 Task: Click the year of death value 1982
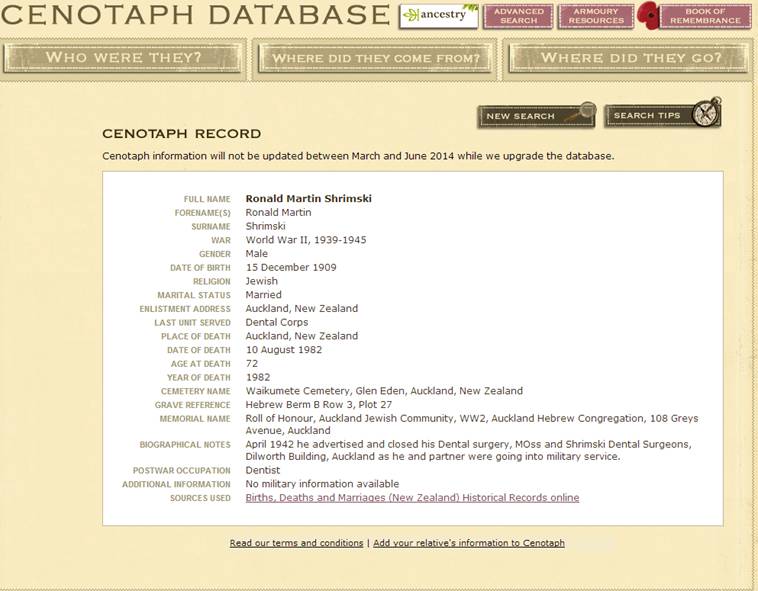tap(258, 377)
